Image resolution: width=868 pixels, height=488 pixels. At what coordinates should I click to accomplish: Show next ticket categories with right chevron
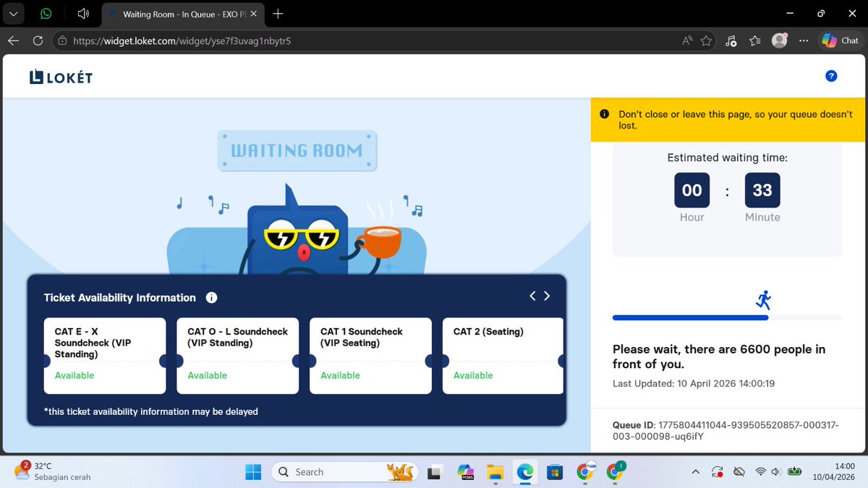[x=547, y=296]
